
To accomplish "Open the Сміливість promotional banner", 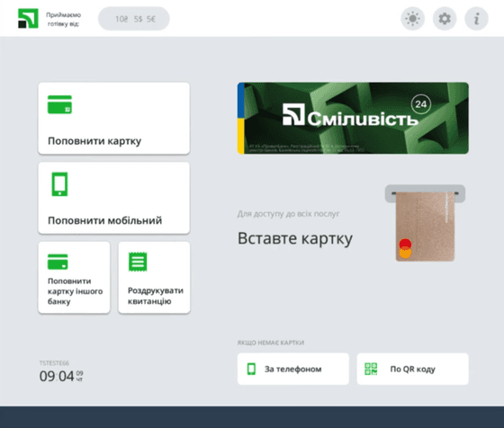I will 353,118.
